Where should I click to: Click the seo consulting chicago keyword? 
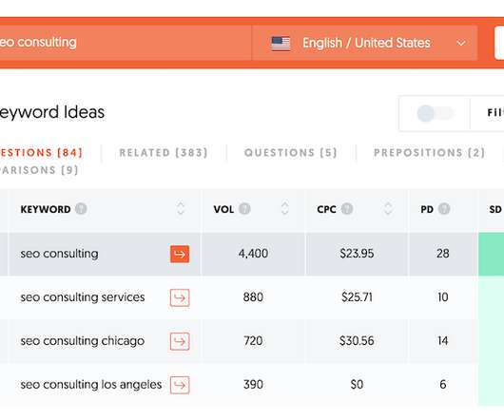(x=83, y=341)
